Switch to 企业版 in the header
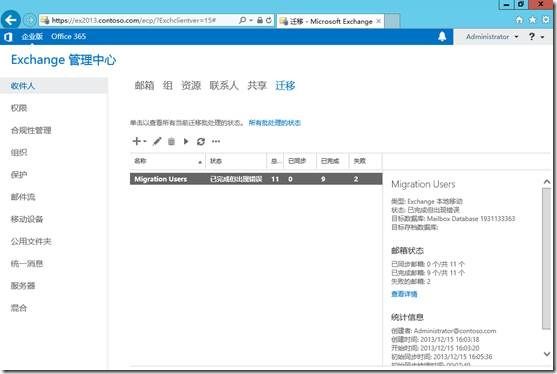 (32, 37)
